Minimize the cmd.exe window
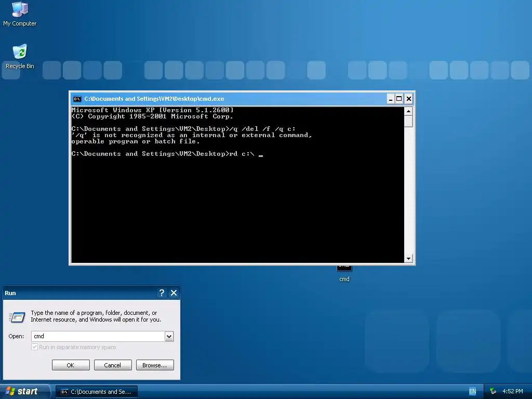The height and width of the screenshot is (399, 532). coord(391,99)
